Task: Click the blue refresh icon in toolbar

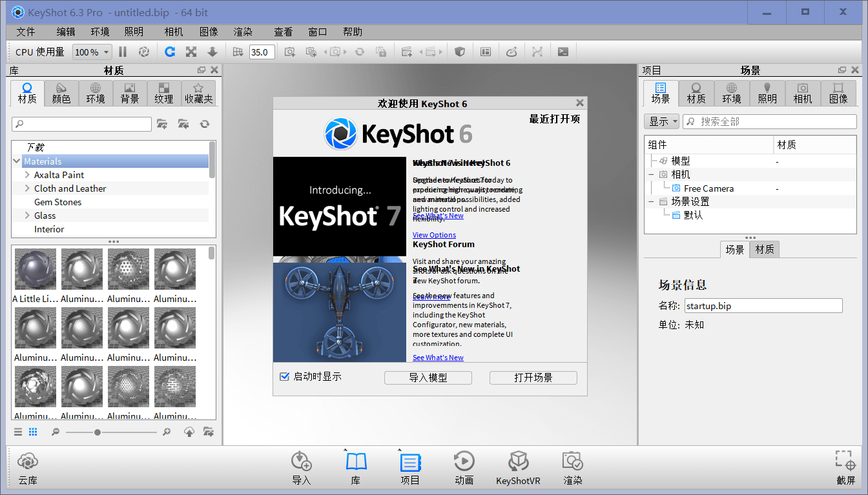Action: (x=170, y=52)
